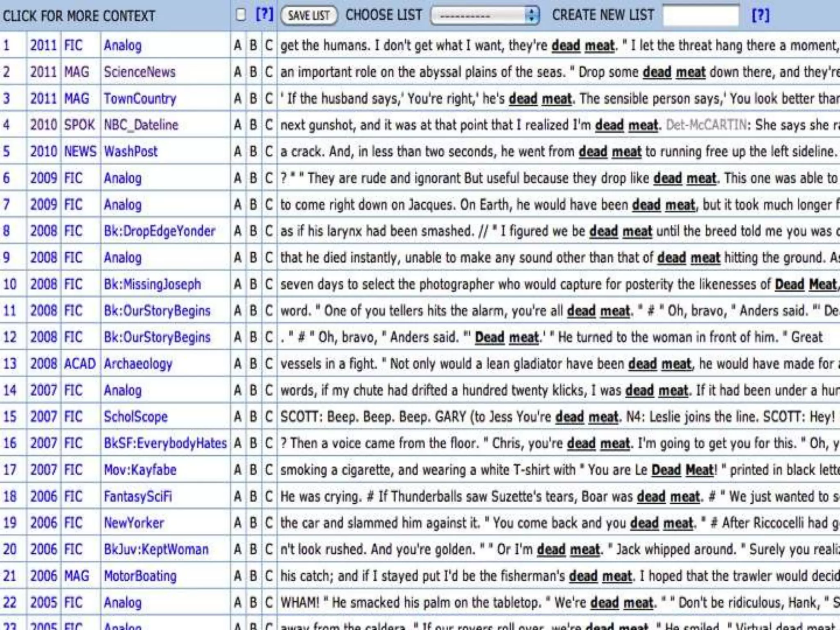Open the CHOOSE LIST dropdown
Screen dimensions: 840x630
pos(485,16)
